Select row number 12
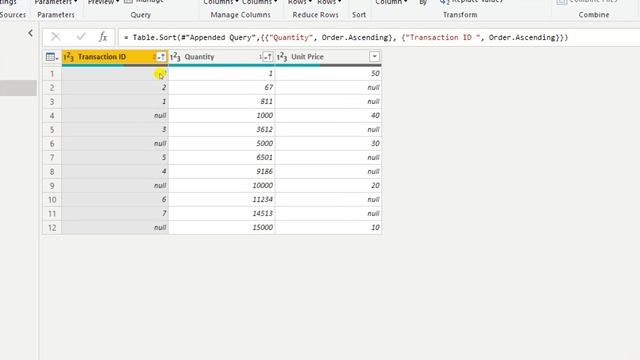 coord(52,227)
